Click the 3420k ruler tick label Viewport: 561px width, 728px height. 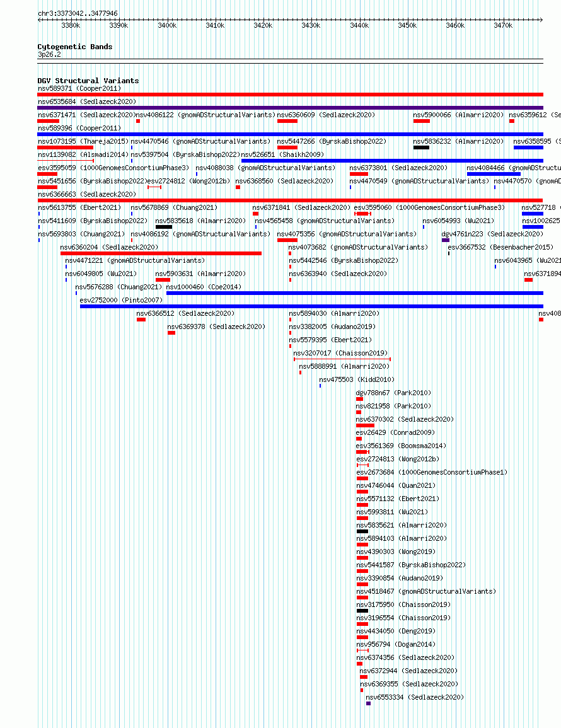263,26
